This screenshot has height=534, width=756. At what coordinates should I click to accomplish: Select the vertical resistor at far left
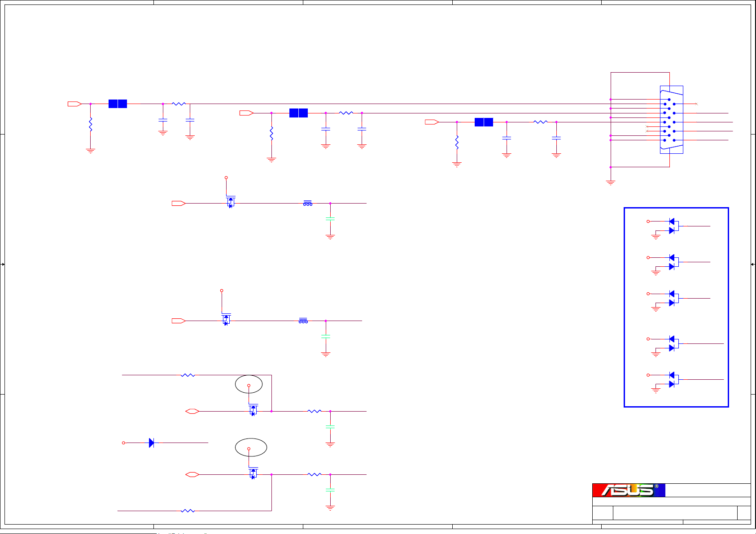tap(91, 124)
